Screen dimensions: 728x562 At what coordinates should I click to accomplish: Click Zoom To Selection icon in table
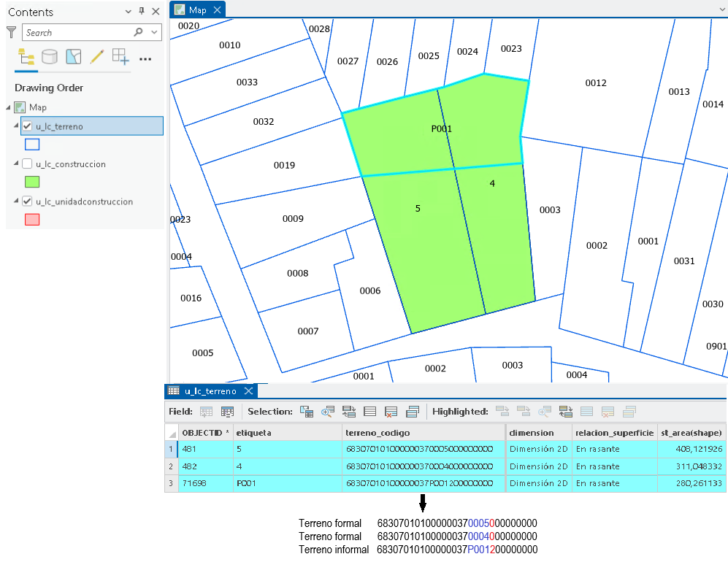click(328, 412)
